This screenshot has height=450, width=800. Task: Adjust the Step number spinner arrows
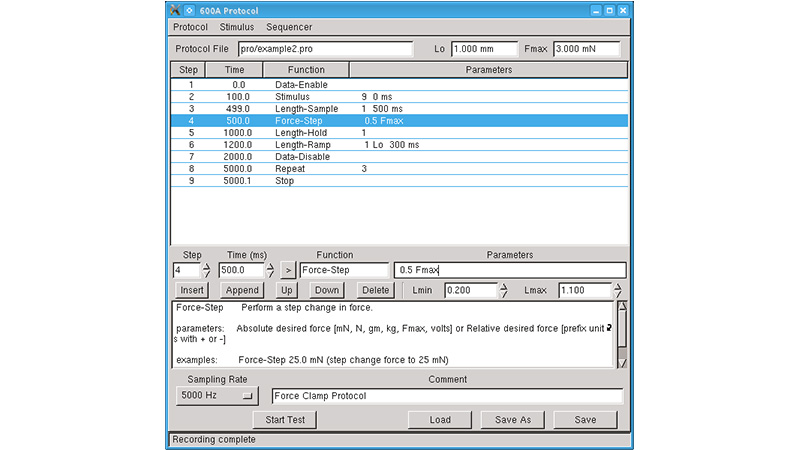tap(206, 270)
